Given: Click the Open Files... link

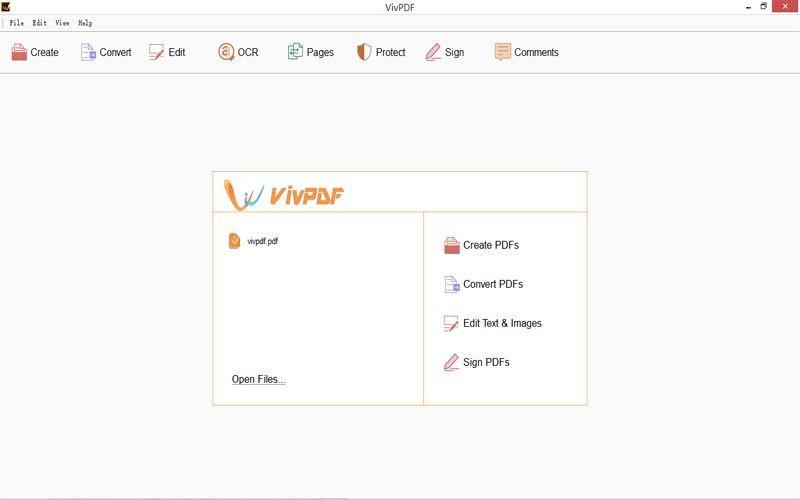Looking at the screenshot, I should (x=259, y=379).
